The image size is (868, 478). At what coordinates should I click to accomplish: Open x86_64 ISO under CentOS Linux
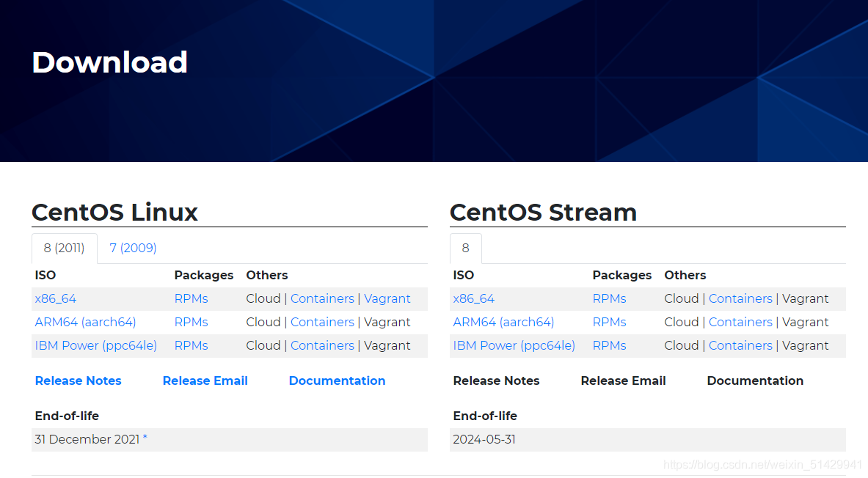pyautogui.click(x=56, y=298)
